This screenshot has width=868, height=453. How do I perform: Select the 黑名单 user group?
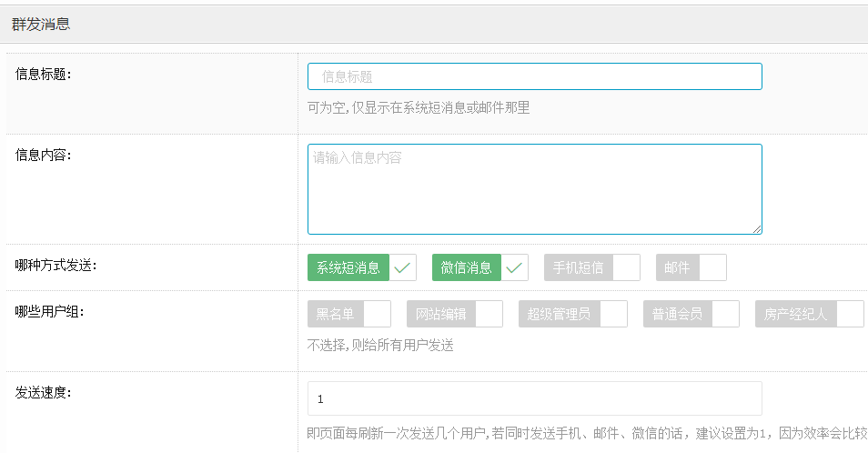point(336,314)
